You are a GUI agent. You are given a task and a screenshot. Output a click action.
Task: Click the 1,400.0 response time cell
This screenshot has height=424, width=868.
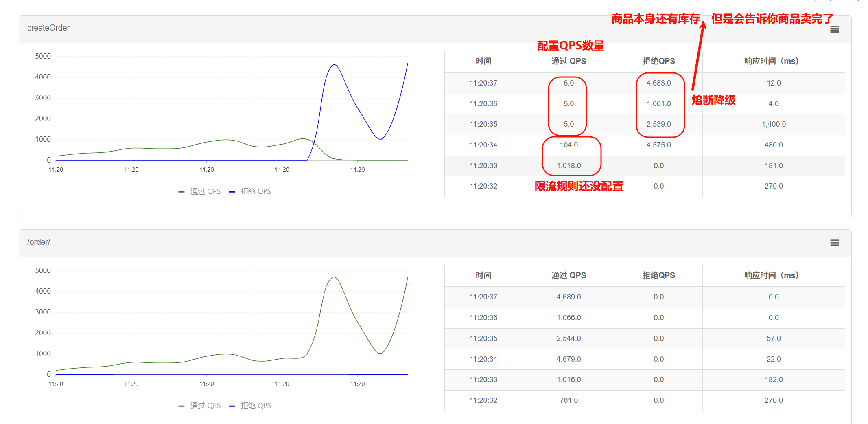click(773, 124)
